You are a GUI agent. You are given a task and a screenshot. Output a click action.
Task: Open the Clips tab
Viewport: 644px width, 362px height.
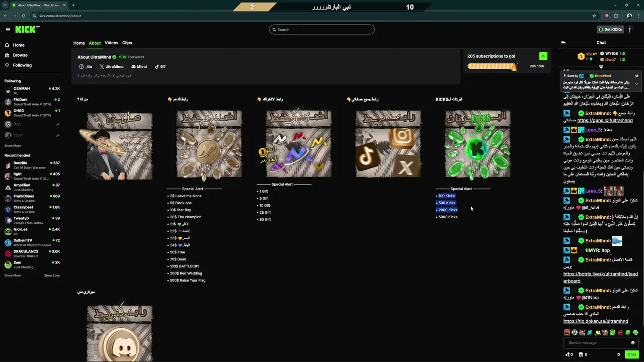127,43
